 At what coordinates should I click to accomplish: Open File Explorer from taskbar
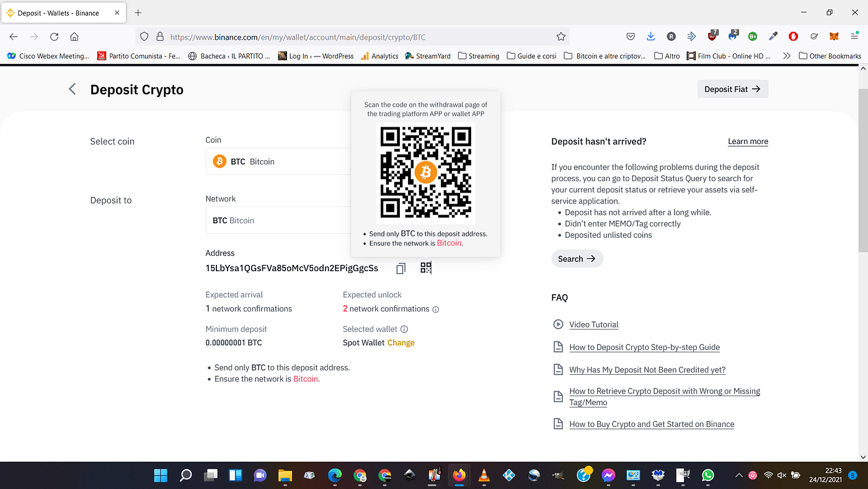[x=285, y=475]
